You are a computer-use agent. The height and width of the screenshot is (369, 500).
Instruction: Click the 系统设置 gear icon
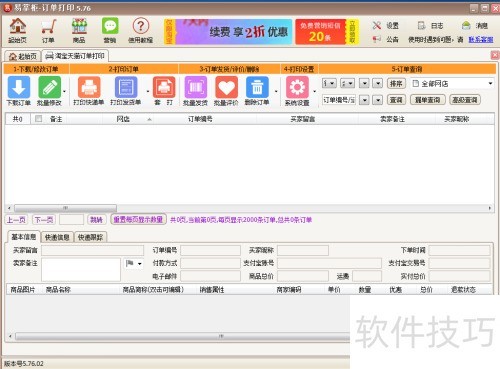[x=297, y=87]
